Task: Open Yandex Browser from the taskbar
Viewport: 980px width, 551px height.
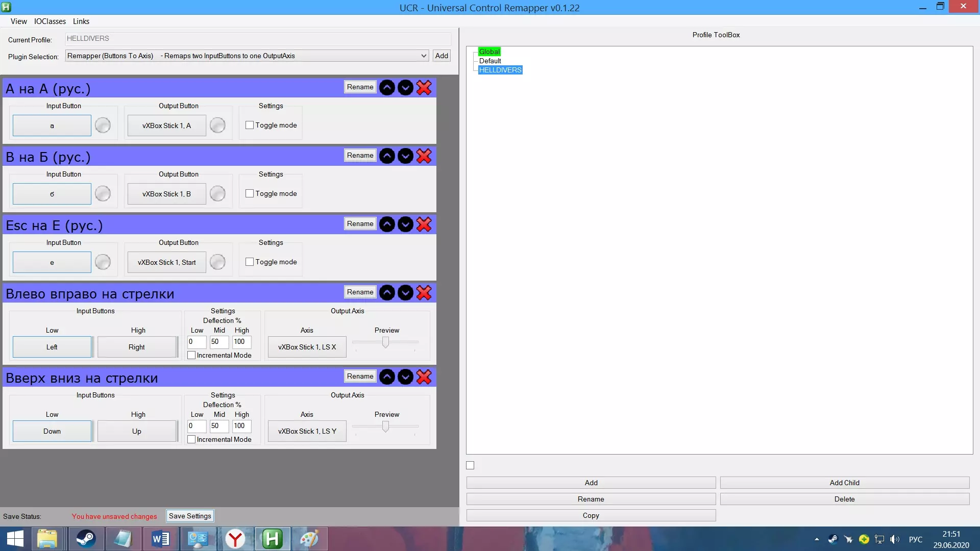Action: [235, 539]
